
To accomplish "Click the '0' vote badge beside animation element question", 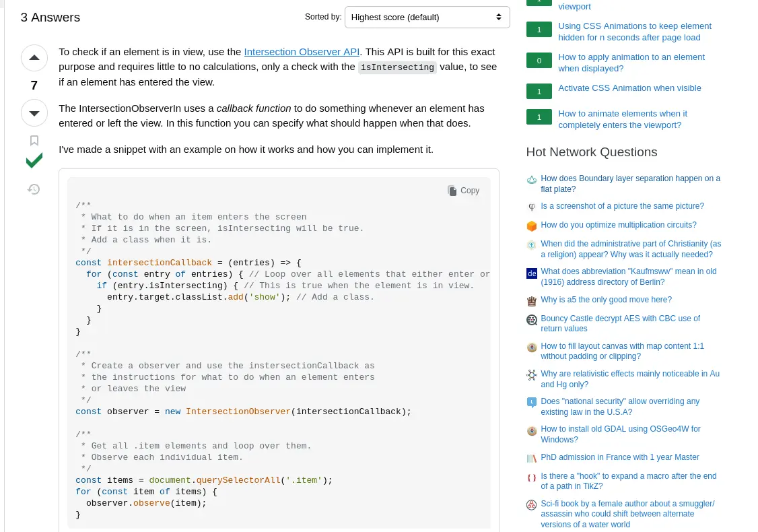I will [x=539, y=60].
